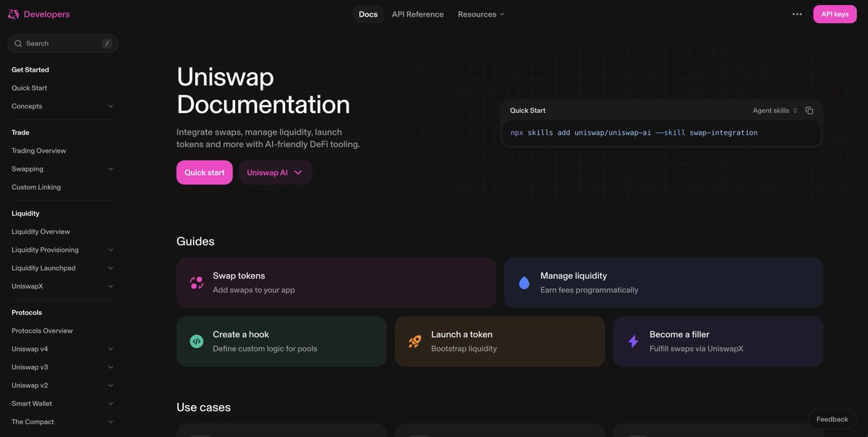Click the Manage liquidity droplet icon
This screenshot has height=437, width=868.
click(524, 283)
